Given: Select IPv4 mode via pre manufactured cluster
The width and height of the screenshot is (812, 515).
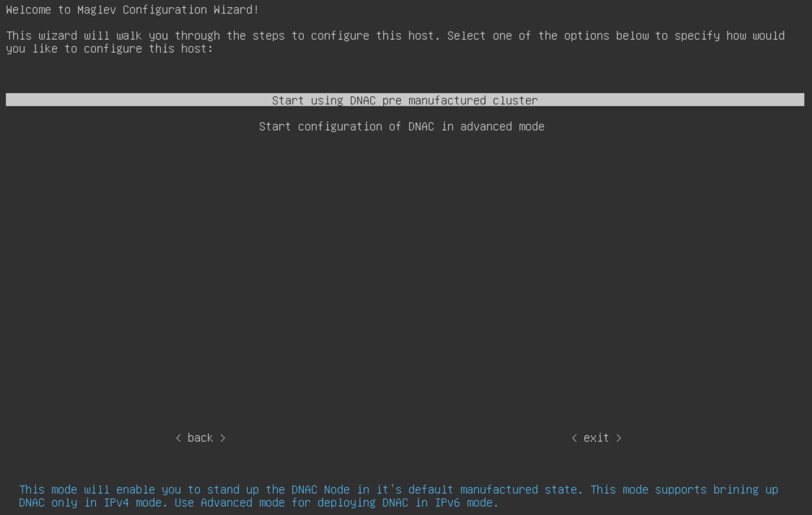Looking at the screenshot, I should point(406,100).
